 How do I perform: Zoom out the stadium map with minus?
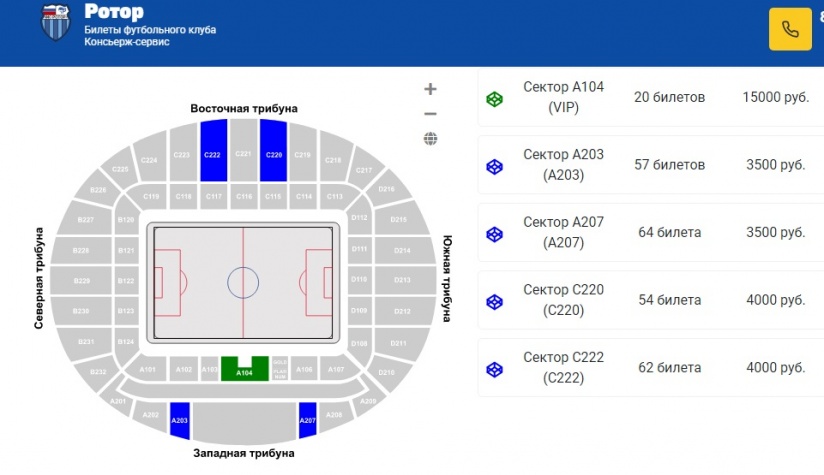430,113
